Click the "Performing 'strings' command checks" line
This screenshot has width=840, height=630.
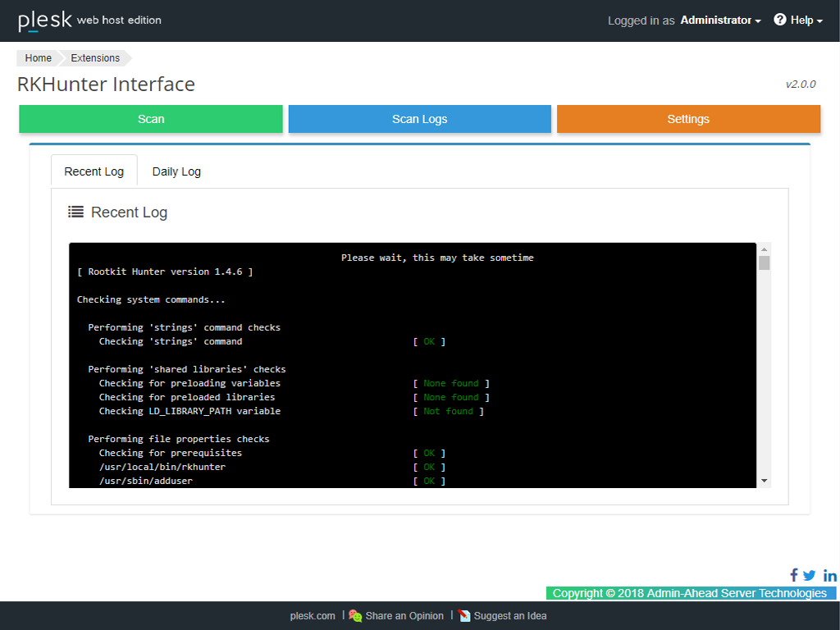coord(185,327)
